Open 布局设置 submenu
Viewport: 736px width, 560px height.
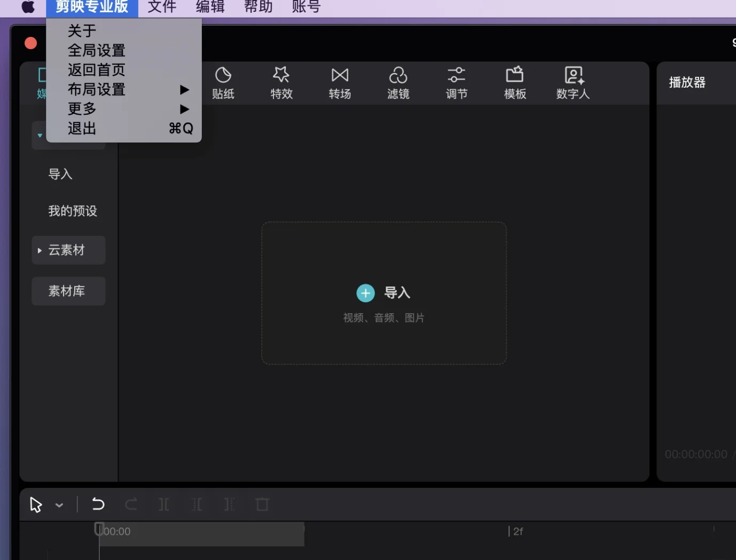(x=124, y=89)
